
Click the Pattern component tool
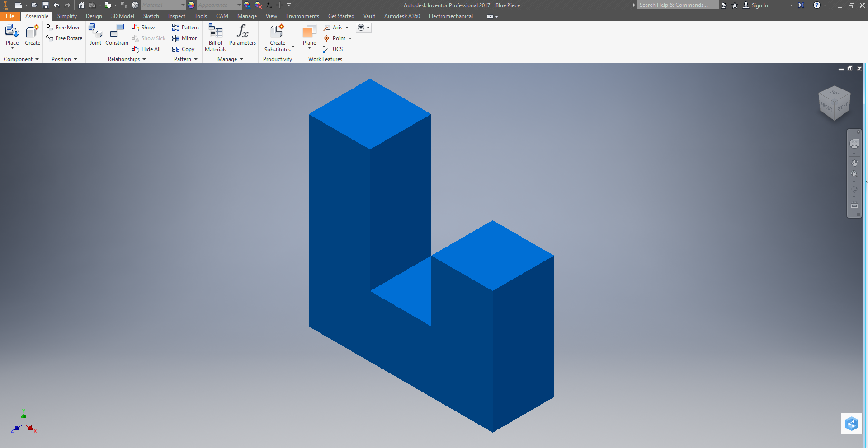[185, 28]
